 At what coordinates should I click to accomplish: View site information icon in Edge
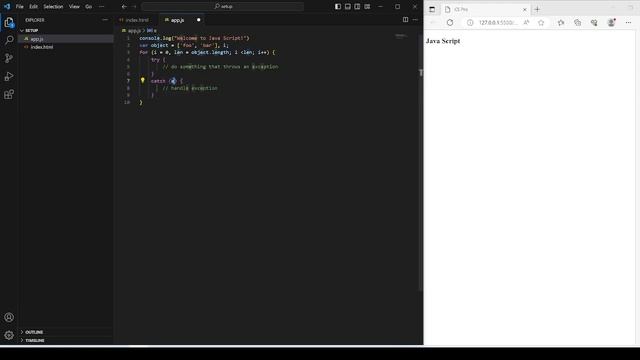[x=470, y=22]
